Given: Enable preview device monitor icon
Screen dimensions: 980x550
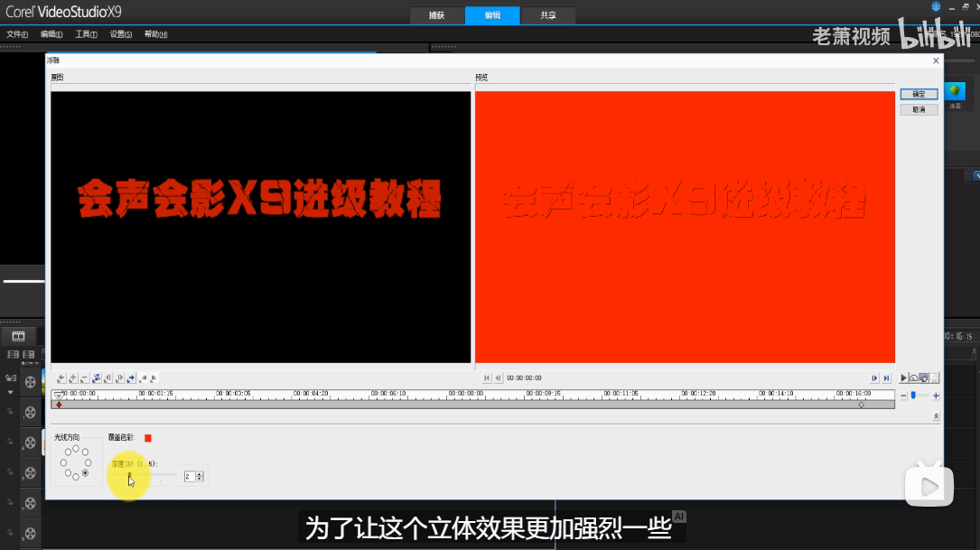Looking at the screenshot, I should 924,378.
